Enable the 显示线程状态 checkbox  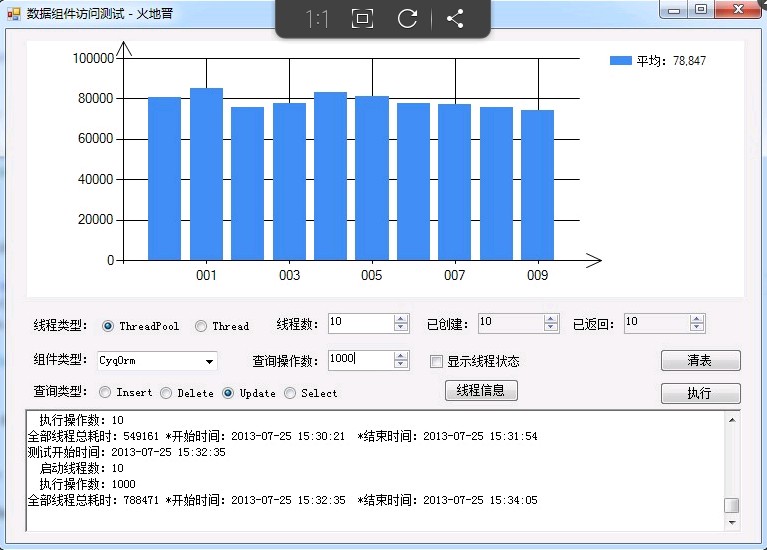pos(436,361)
